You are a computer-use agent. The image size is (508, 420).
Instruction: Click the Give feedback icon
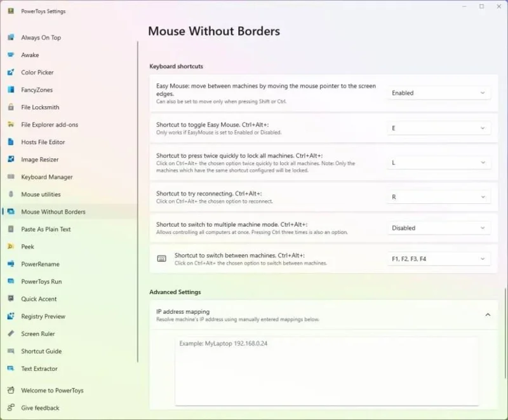pyautogui.click(x=11, y=408)
